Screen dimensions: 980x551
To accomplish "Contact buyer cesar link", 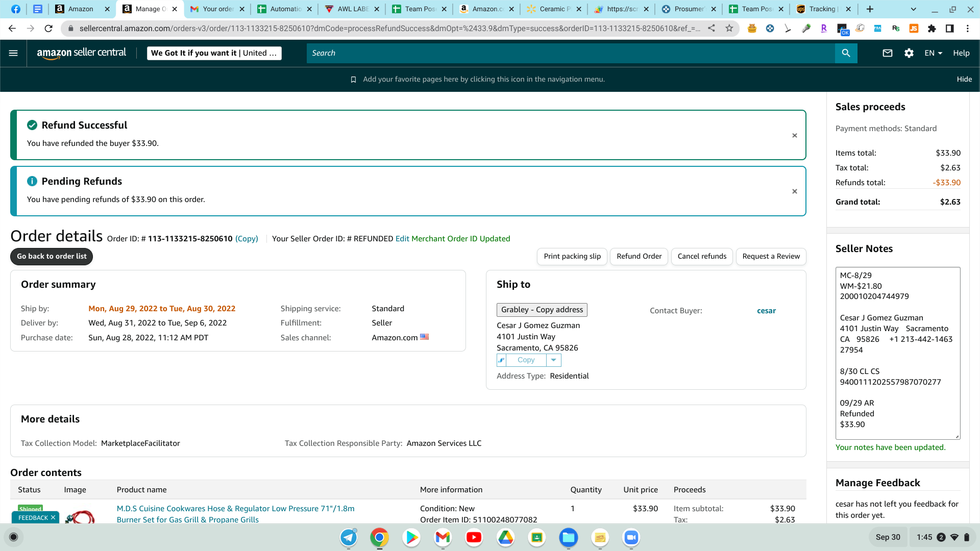I will pyautogui.click(x=766, y=311).
